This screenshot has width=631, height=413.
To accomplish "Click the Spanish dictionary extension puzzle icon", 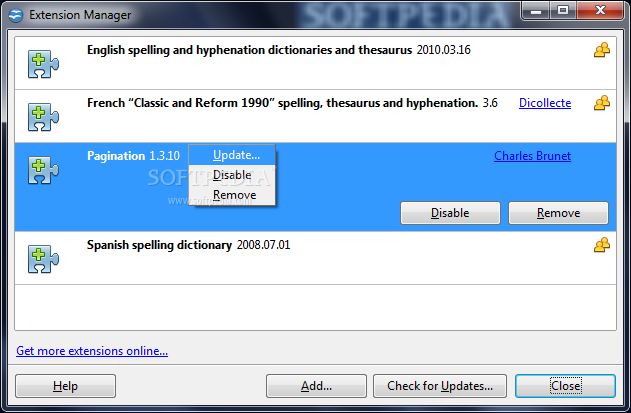I will 43,259.
